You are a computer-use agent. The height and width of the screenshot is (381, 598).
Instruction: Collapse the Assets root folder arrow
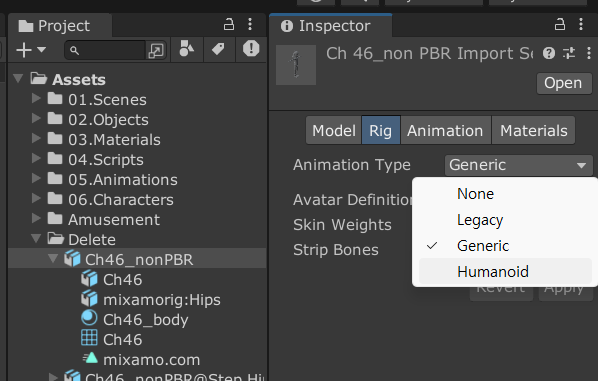pos(18,79)
